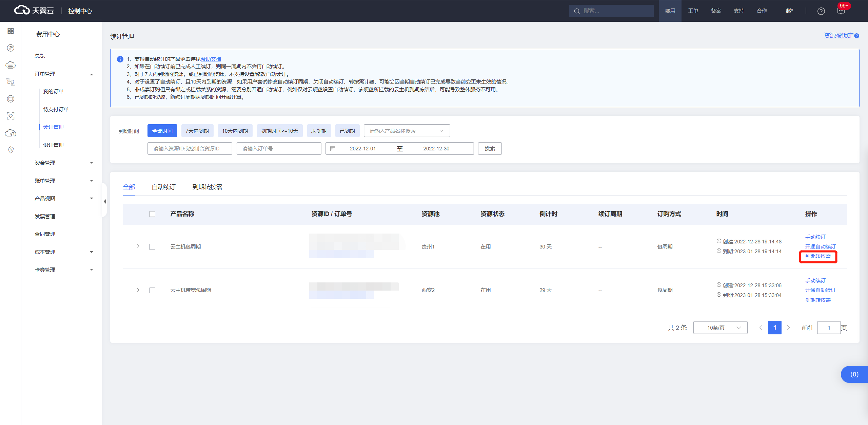Viewport: 868px width, 425px height.
Task: Switch to the 自动续订 tab
Action: (163, 187)
